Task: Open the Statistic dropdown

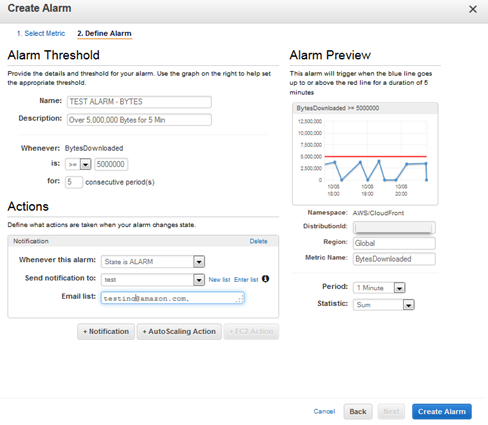Action: pos(384,304)
